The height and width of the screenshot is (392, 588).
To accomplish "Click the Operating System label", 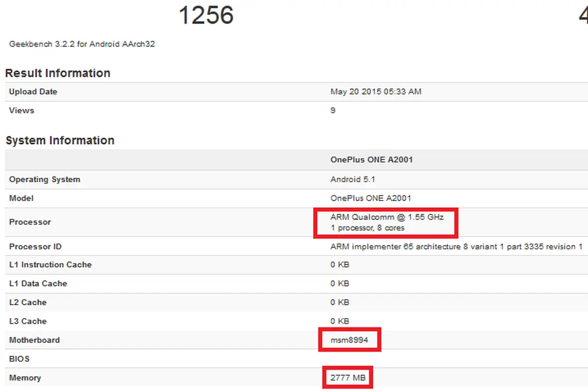I will 45,179.
